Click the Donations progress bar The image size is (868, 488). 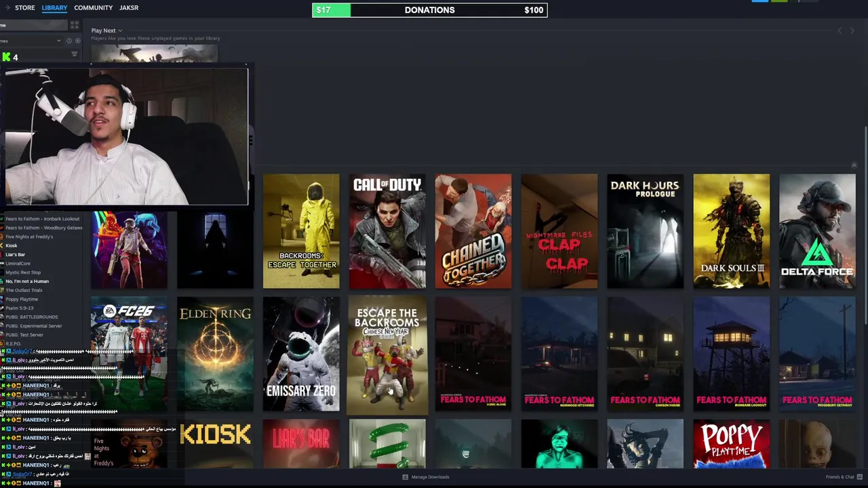(429, 10)
